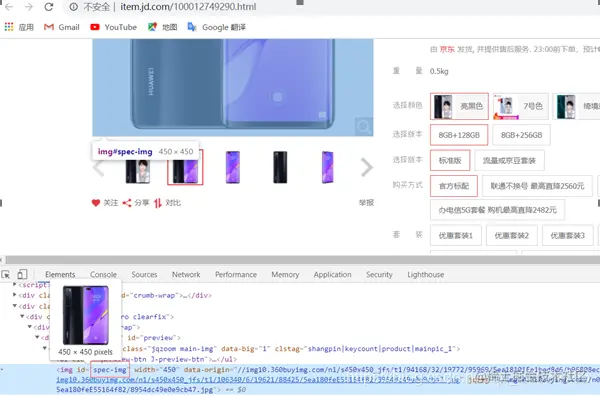Image resolution: width=600 pixels, height=396 pixels.
Task: Open the Google Maps bookmark
Action: coord(163,27)
